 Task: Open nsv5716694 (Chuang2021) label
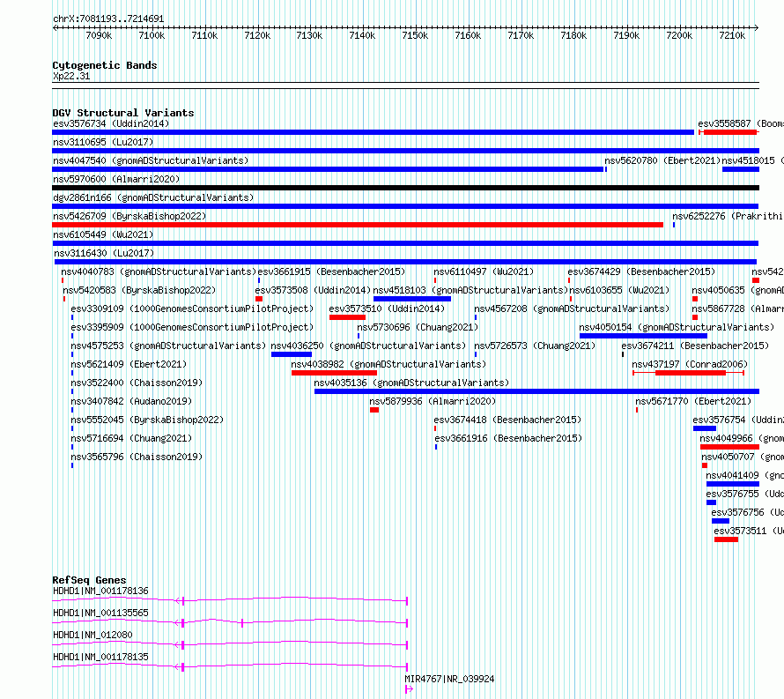[131, 438]
